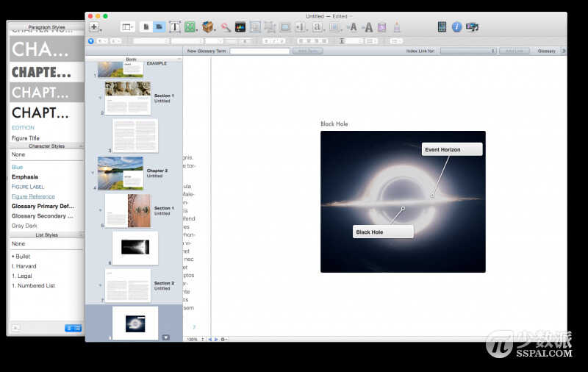Open the font size dropdown

pyautogui.click(x=214, y=41)
